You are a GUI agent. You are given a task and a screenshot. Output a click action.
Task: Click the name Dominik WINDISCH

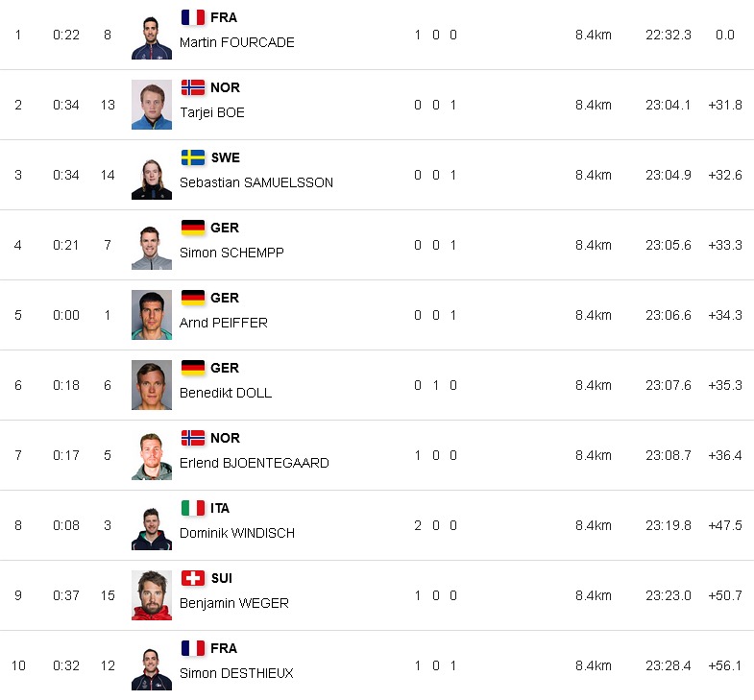click(x=237, y=533)
